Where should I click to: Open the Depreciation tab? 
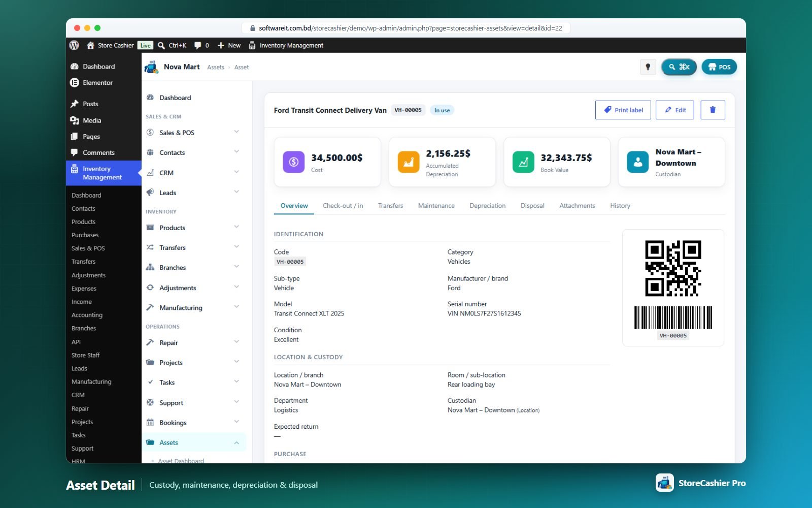point(488,206)
